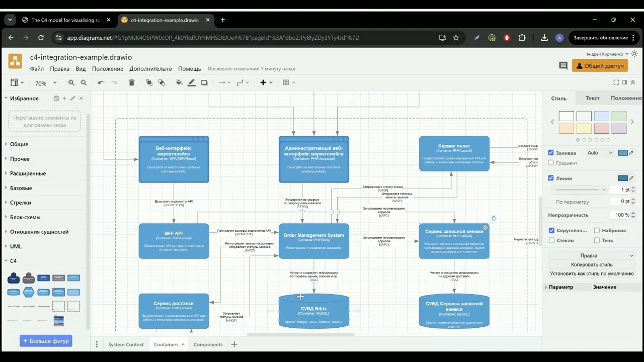
Task: Click Установить как стиль по умолчанию
Action: (592, 274)
